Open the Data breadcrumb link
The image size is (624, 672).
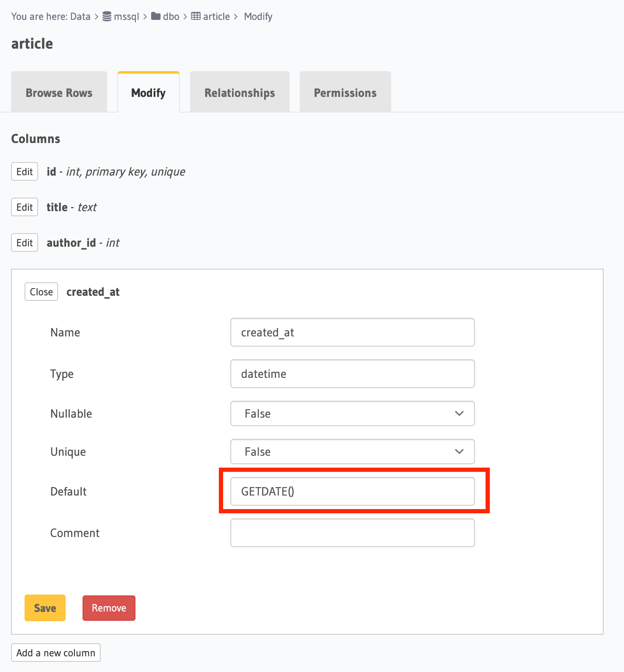pos(80,17)
